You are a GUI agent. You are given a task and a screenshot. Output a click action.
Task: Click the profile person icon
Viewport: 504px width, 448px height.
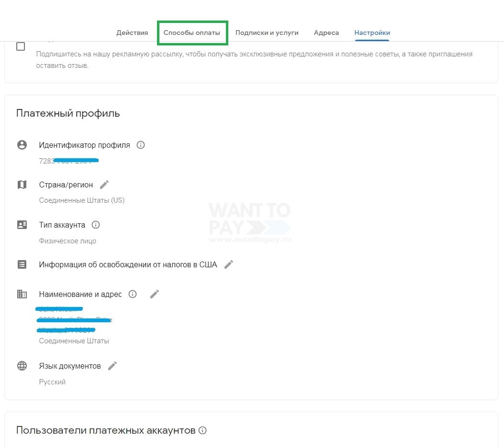(x=22, y=145)
